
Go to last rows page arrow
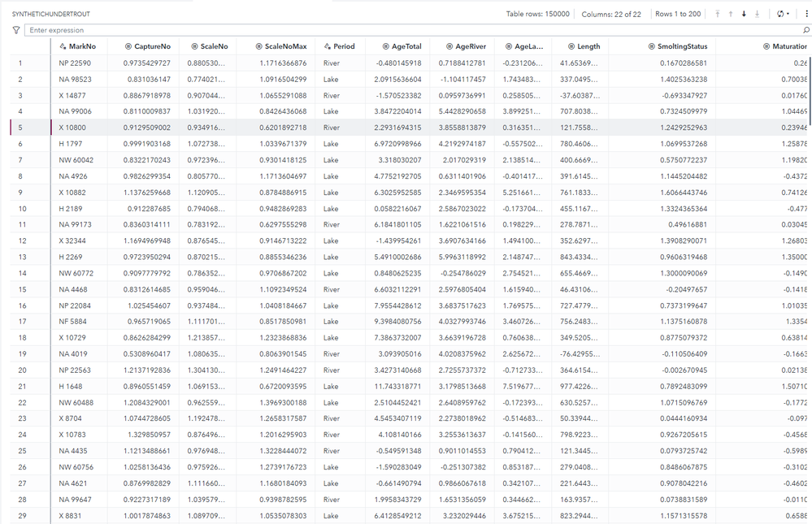(x=757, y=14)
